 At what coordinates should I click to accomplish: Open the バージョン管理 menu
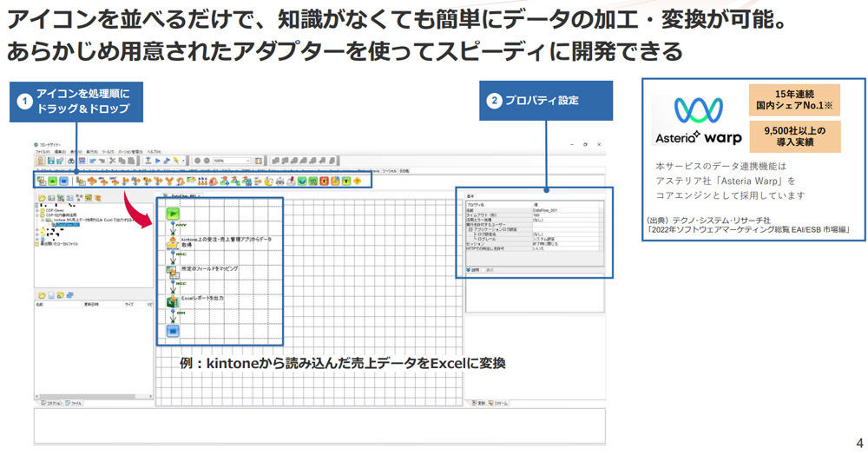click(131, 151)
